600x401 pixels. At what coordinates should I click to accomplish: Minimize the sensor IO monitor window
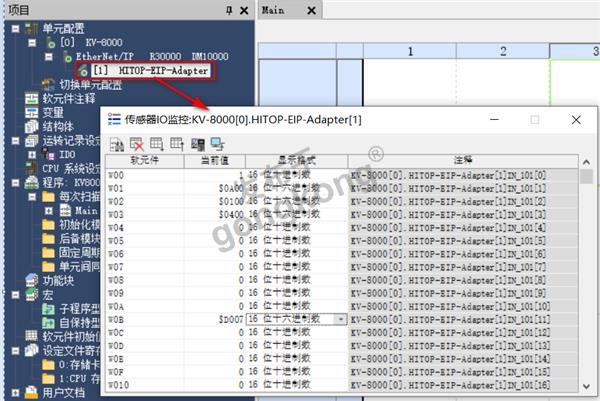[494, 120]
